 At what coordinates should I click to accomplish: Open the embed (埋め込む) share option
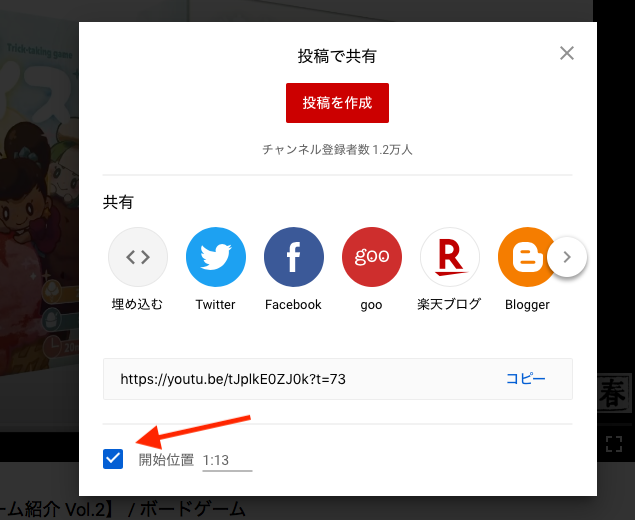point(138,257)
